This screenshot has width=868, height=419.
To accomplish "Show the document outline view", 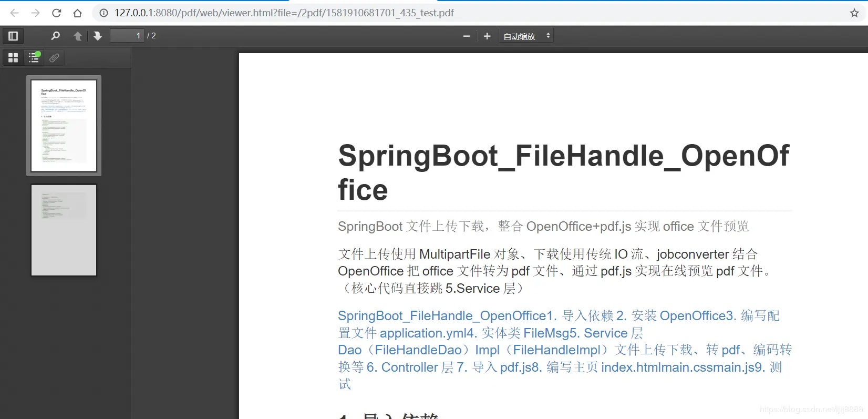I will (x=34, y=57).
